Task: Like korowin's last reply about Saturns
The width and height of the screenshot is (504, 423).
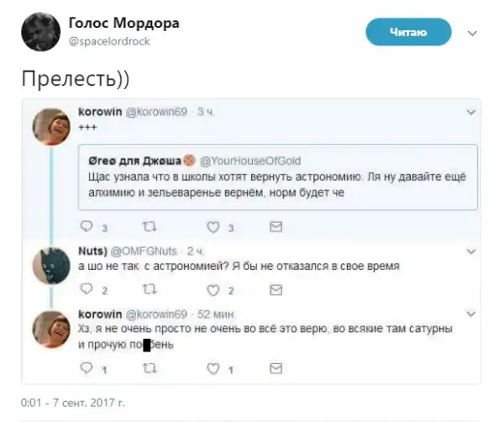Action: point(213,368)
